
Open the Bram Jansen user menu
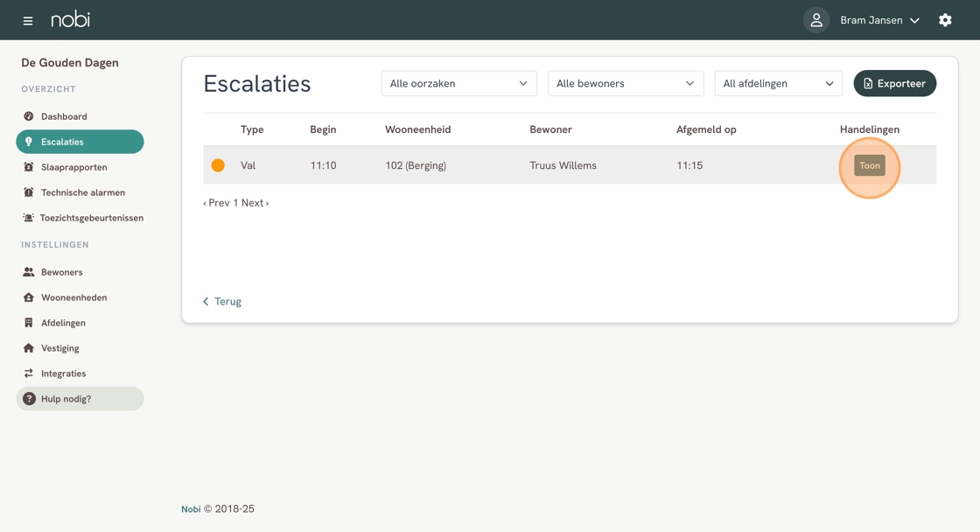click(x=879, y=20)
